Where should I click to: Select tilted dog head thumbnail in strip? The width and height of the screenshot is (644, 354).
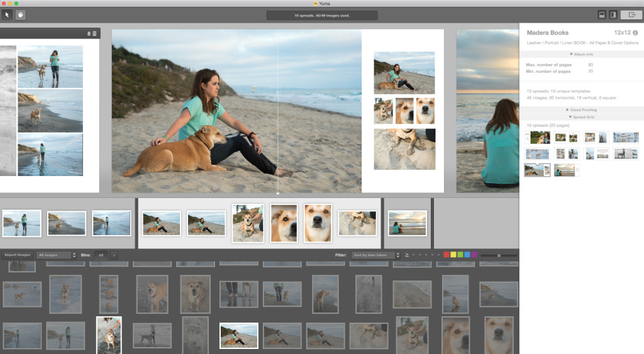point(284,223)
